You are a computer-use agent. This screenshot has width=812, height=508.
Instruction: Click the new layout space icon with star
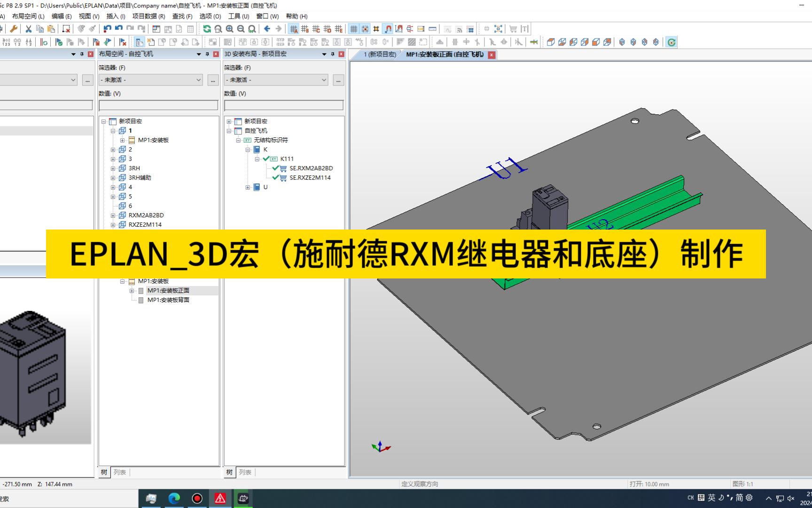tap(151, 42)
